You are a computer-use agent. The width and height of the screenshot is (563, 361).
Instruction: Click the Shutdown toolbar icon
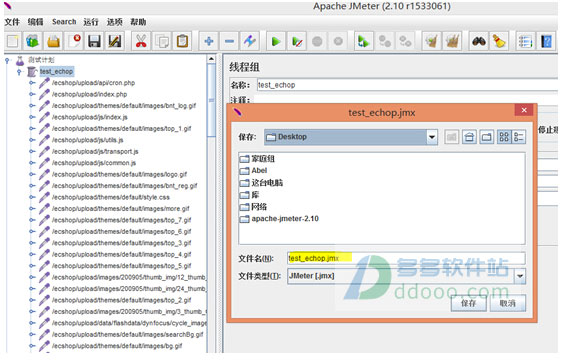pos(338,42)
